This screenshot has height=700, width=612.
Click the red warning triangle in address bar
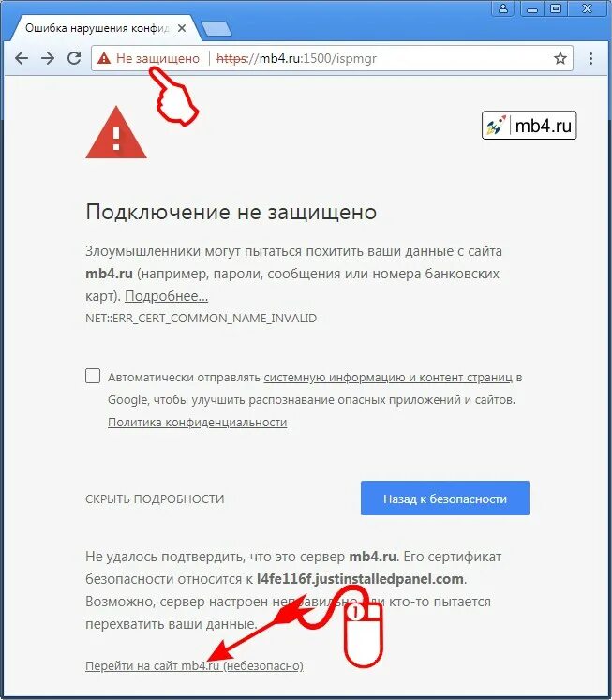[104, 58]
